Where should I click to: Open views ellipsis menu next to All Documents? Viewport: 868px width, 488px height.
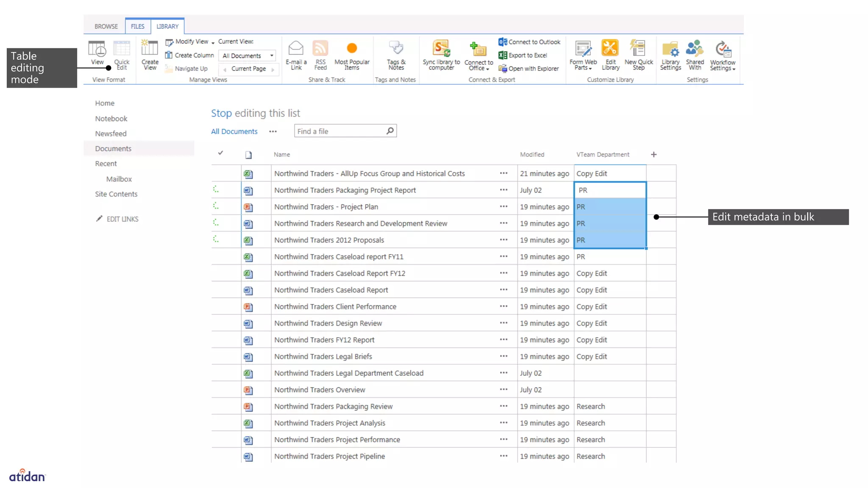273,131
